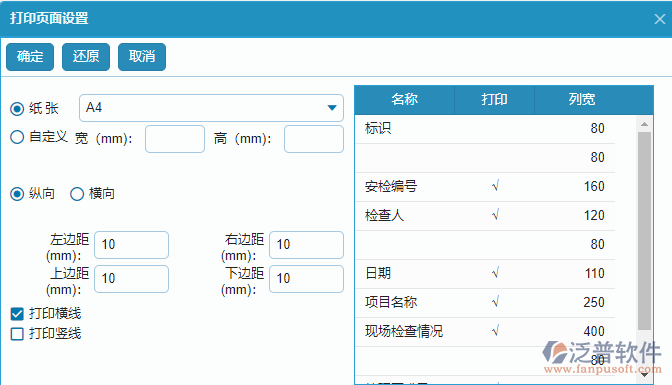Click the 取消 cancel button

[142, 57]
